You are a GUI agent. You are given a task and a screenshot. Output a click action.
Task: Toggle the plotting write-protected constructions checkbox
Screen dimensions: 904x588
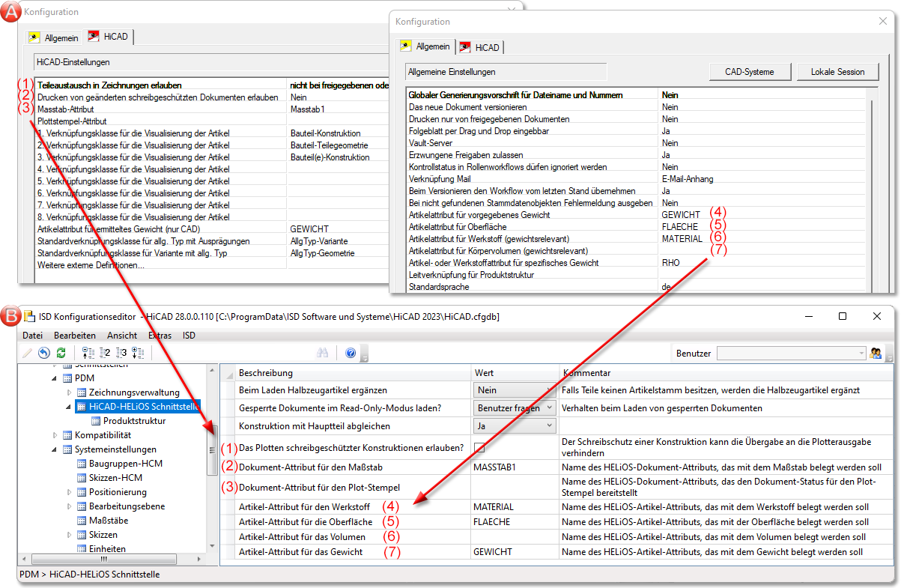coord(479,448)
